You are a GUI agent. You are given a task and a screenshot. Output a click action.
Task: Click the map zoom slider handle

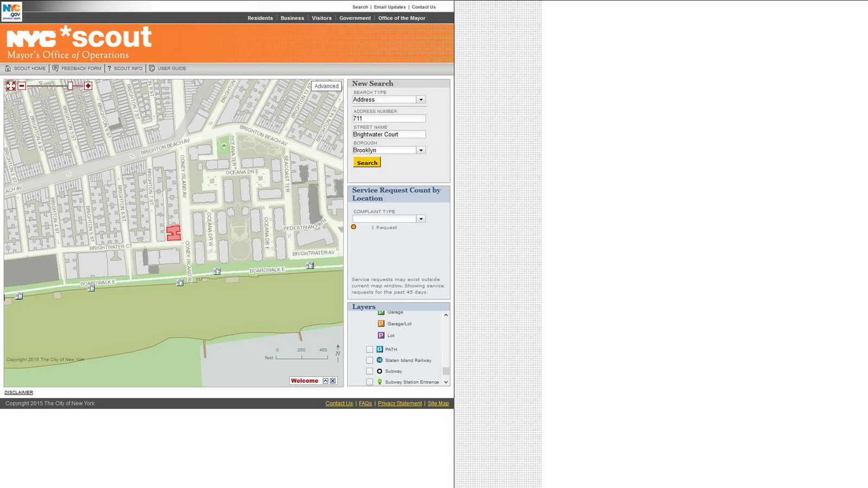[x=70, y=86]
